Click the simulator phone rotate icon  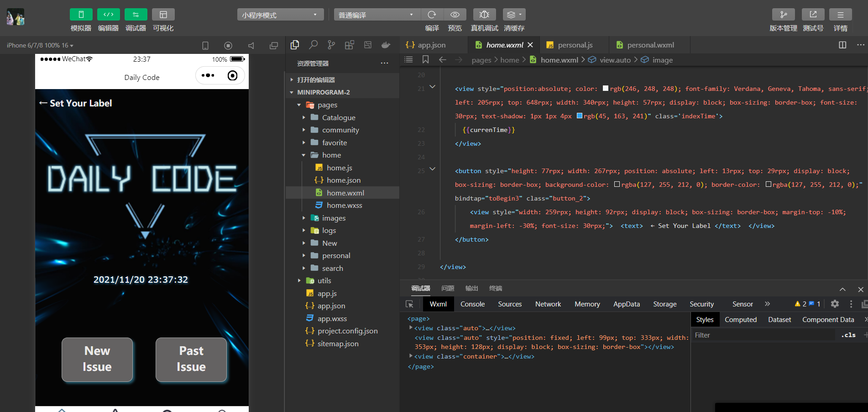[205, 46]
